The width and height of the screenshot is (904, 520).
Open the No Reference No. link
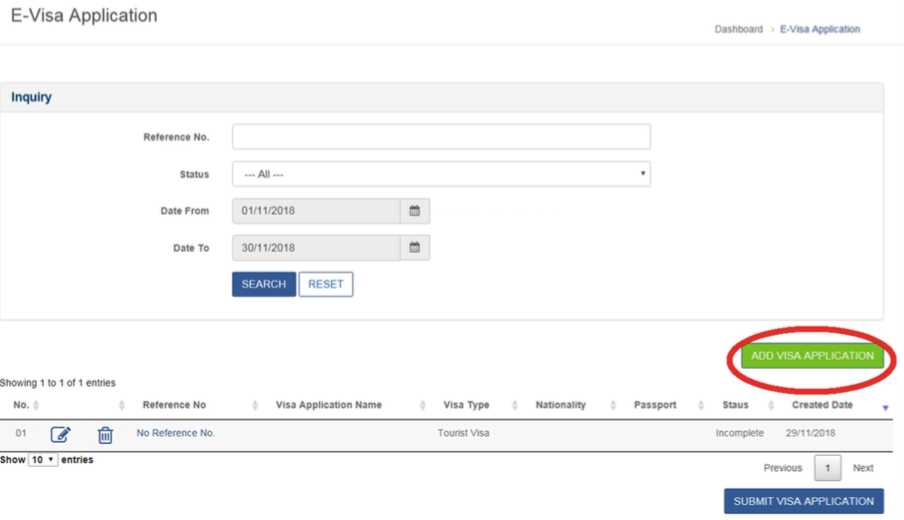[176, 433]
